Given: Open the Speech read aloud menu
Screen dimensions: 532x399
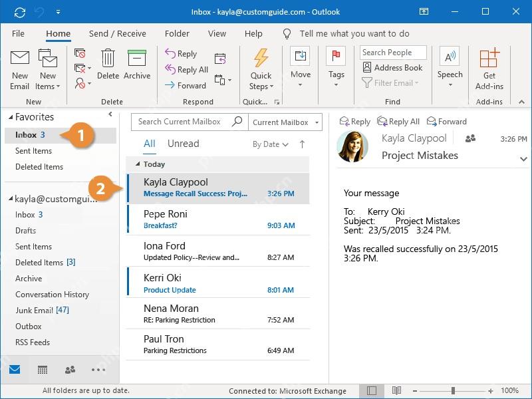Looking at the screenshot, I should tap(450, 68).
